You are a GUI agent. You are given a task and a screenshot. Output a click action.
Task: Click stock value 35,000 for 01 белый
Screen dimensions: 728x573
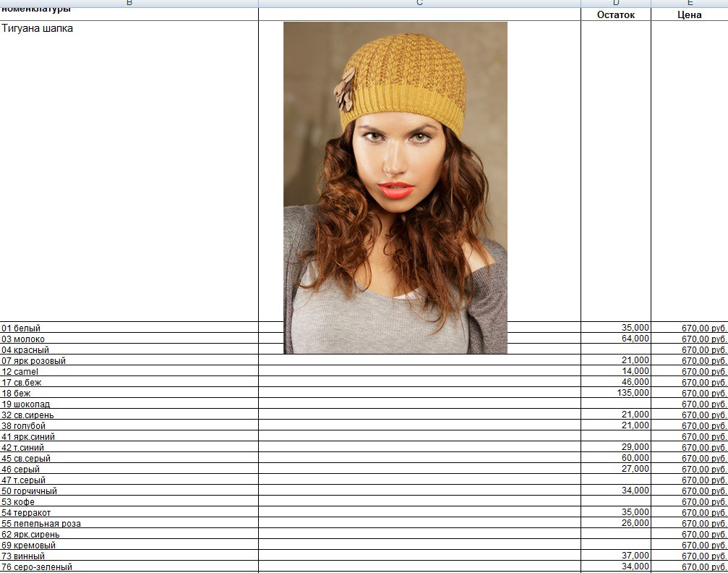pyautogui.click(x=616, y=327)
